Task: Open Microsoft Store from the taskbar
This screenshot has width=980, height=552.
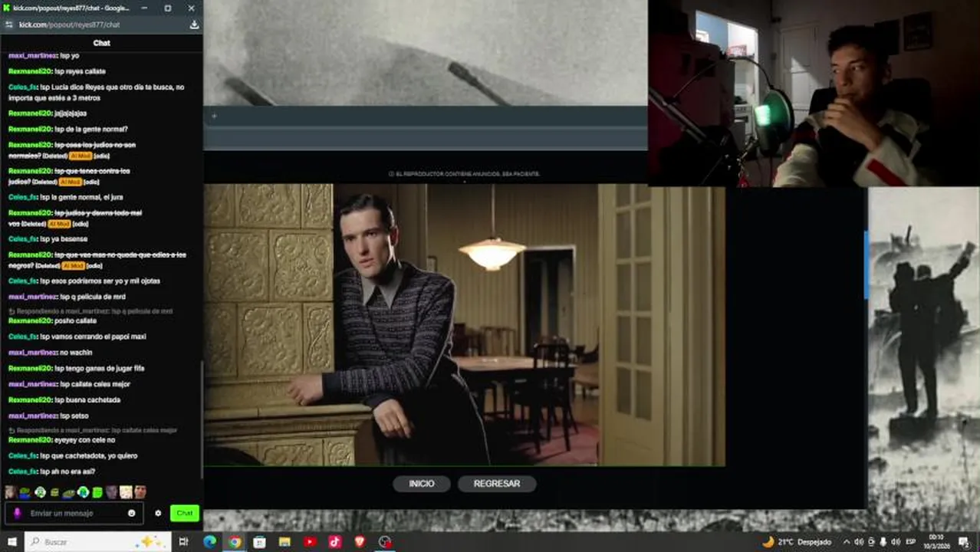Action: pyautogui.click(x=260, y=542)
